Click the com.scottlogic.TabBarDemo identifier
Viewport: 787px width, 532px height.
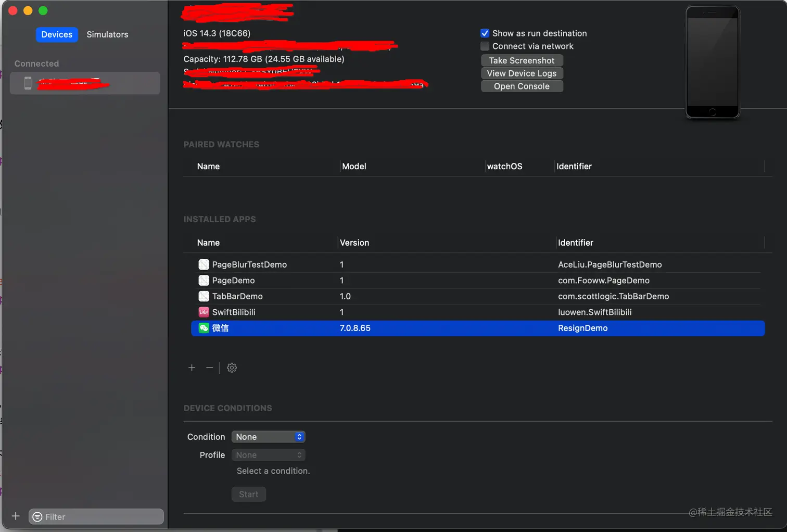pos(613,296)
